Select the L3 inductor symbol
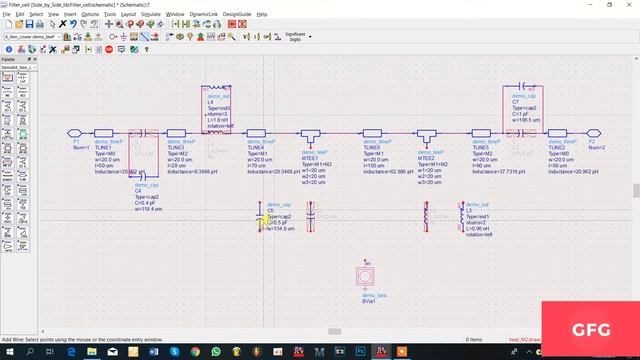 (x=462, y=217)
